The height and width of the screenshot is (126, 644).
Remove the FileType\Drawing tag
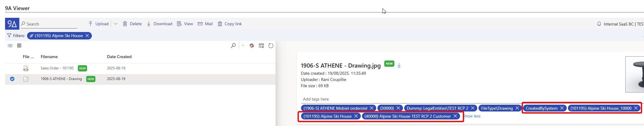click(x=517, y=108)
